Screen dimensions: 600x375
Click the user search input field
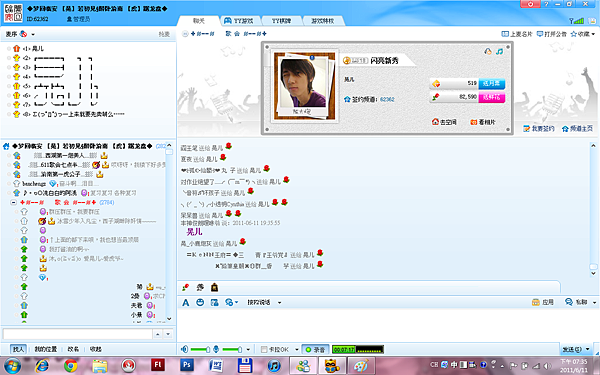(78, 334)
